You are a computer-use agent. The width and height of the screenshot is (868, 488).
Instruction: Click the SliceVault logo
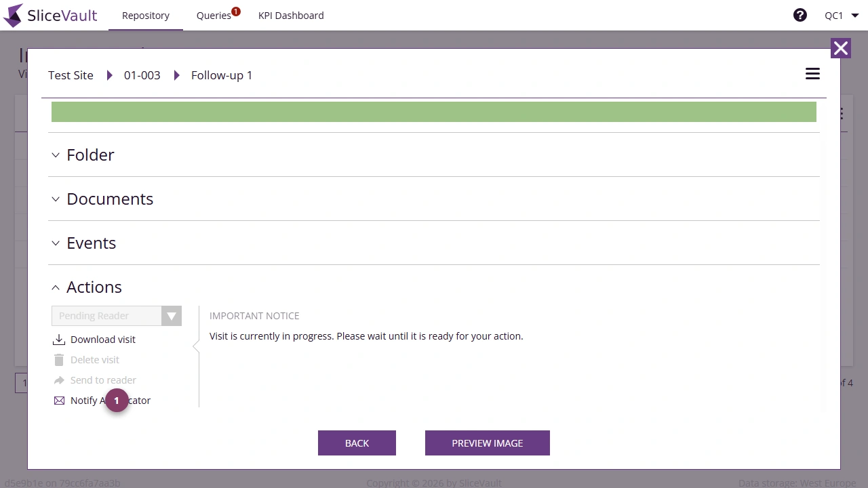point(50,15)
